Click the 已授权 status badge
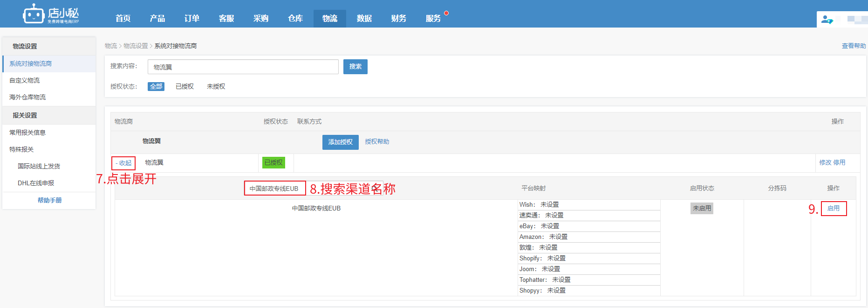The width and height of the screenshot is (868, 308). tap(273, 162)
